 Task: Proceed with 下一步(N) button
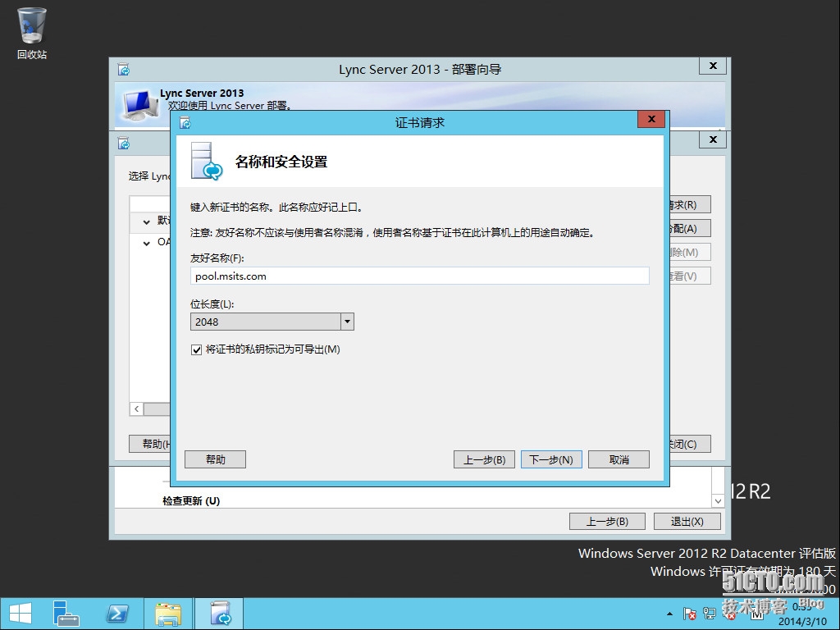click(551, 459)
